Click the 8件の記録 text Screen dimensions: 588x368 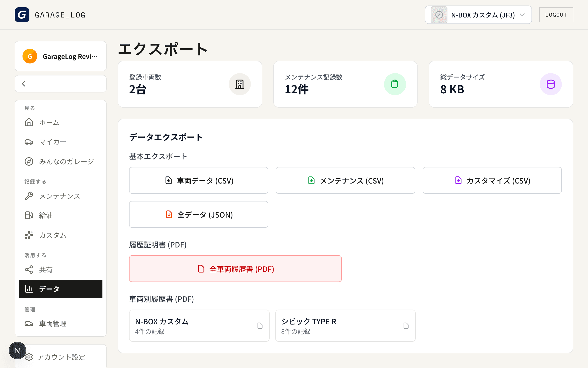(x=296, y=331)
